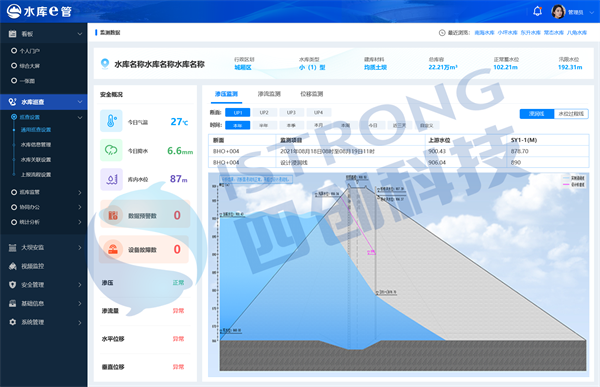Click the 设备故障数 fault icon
The width and height of the screenshot is (600, 387).
pyautogui.click(x=113, y=249)
